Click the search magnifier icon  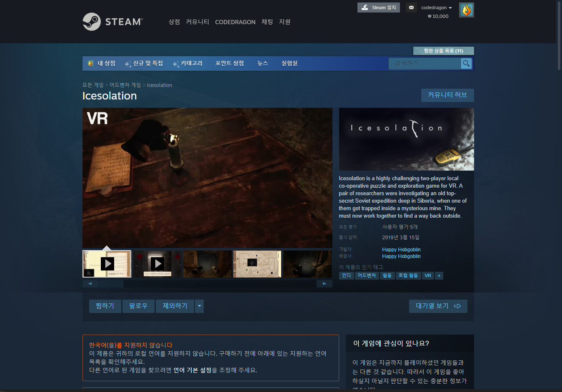click(x=466, y=63)
